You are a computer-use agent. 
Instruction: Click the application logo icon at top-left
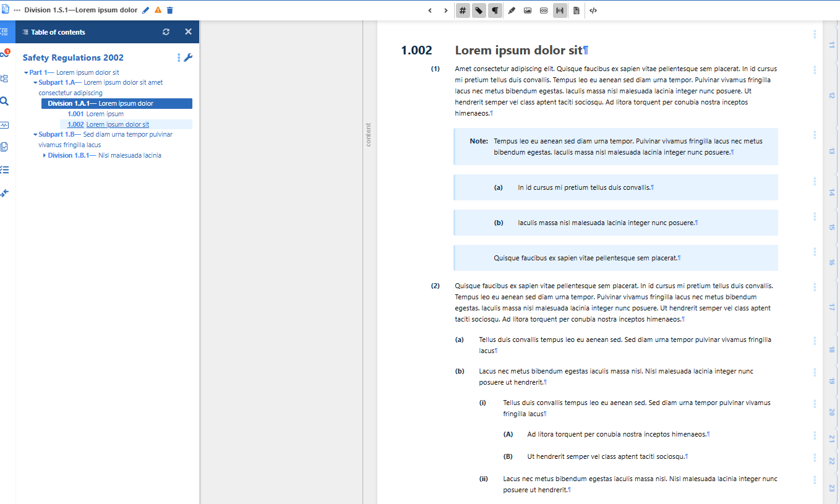(6, 10)
